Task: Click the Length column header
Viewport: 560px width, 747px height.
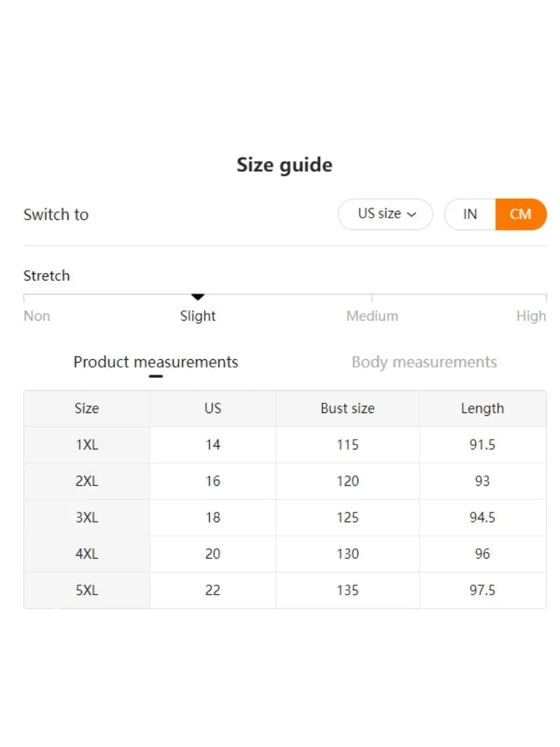Action: point(482,409)
